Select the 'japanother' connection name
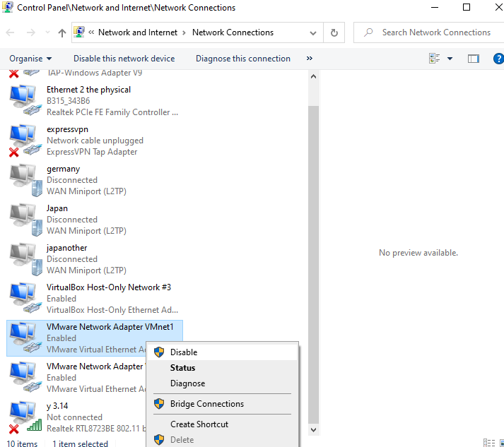 67,248
